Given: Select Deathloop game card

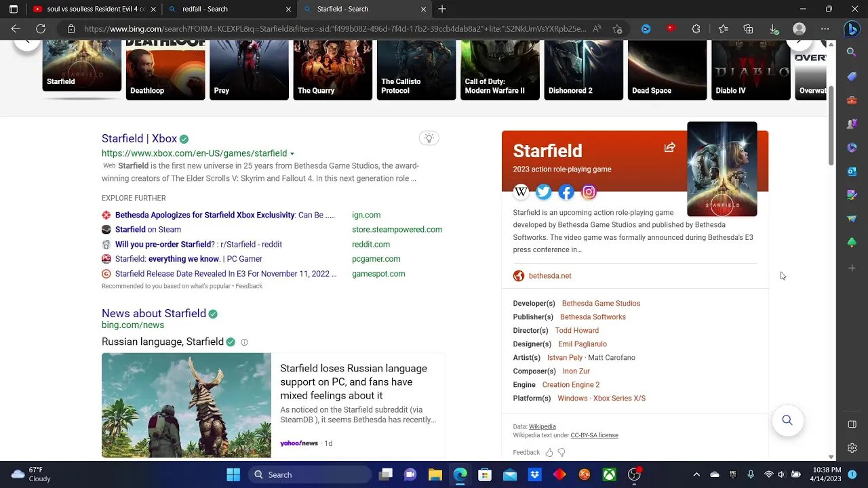Looking at the screenshot, I should 165,70.
